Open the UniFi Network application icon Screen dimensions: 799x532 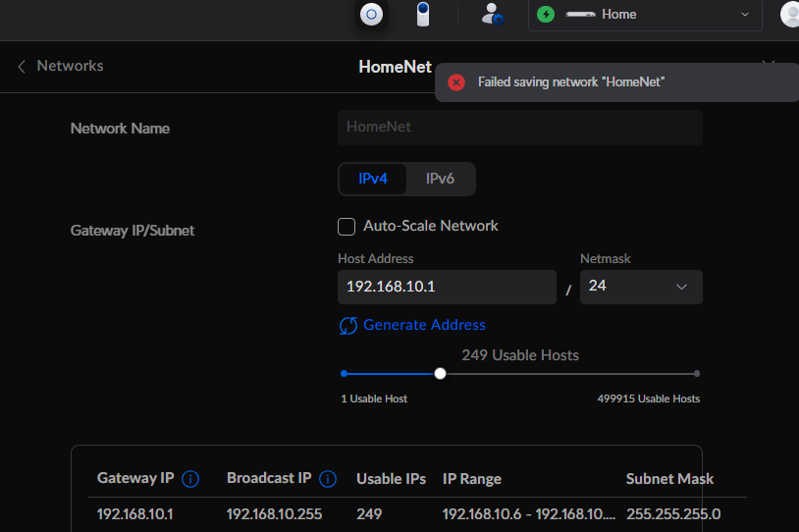coord(371,14)
